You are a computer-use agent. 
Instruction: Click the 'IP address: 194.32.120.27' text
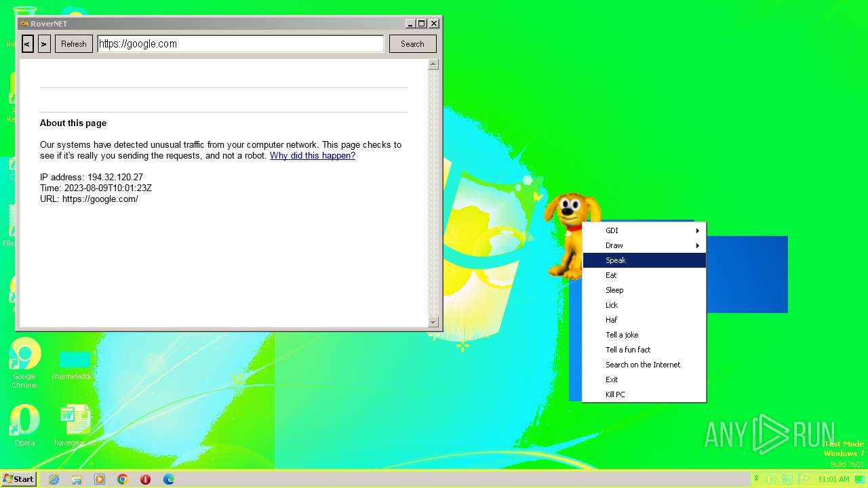pos(92,178)
